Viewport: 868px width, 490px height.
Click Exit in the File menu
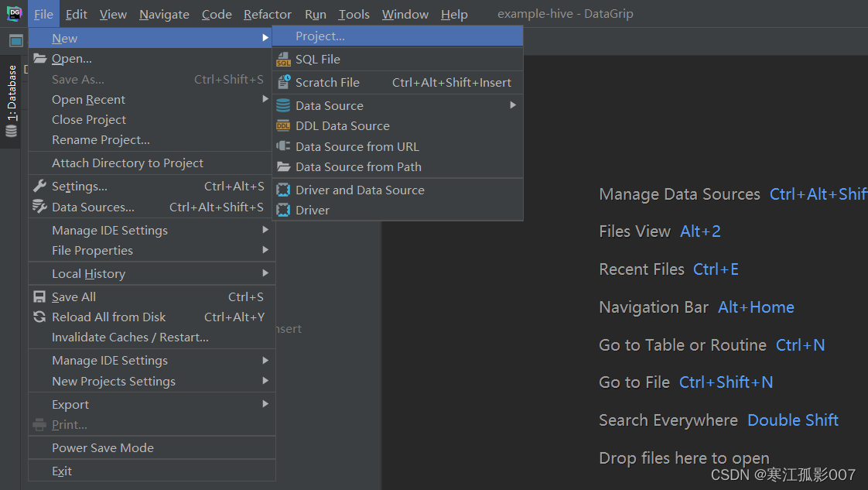150,471
